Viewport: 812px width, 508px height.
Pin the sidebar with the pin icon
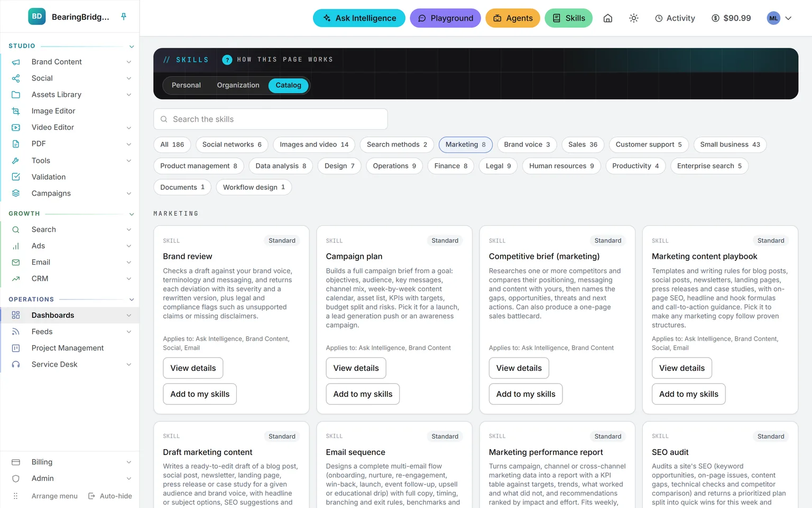(x=124, y=17)
